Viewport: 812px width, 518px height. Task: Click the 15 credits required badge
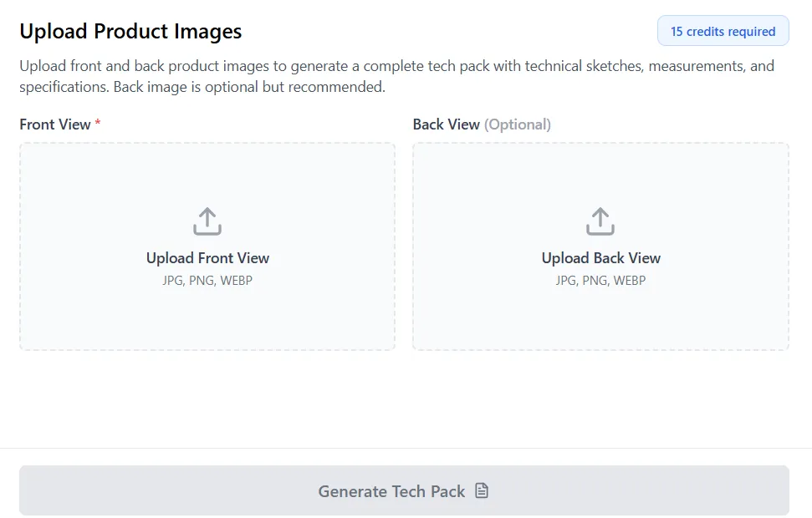pos(723,30)
